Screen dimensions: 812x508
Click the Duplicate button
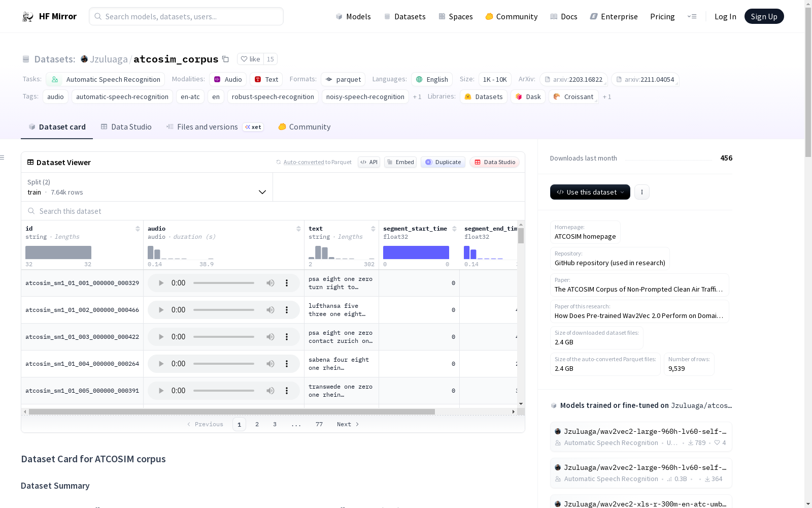(x=443, y=162)
